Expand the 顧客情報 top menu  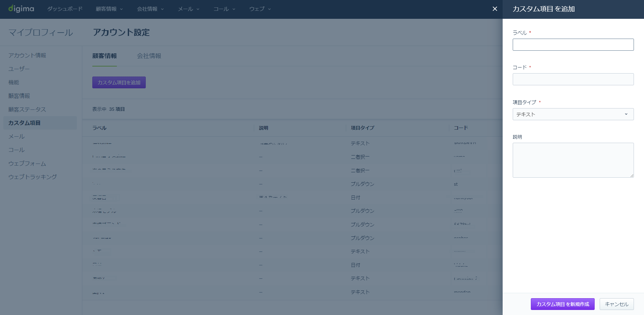(109, 9)
